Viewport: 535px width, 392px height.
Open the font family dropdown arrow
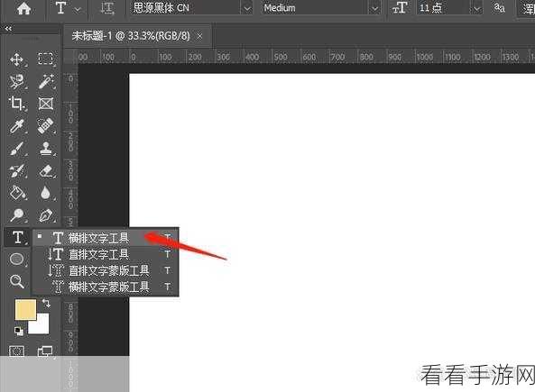(247, 8)
